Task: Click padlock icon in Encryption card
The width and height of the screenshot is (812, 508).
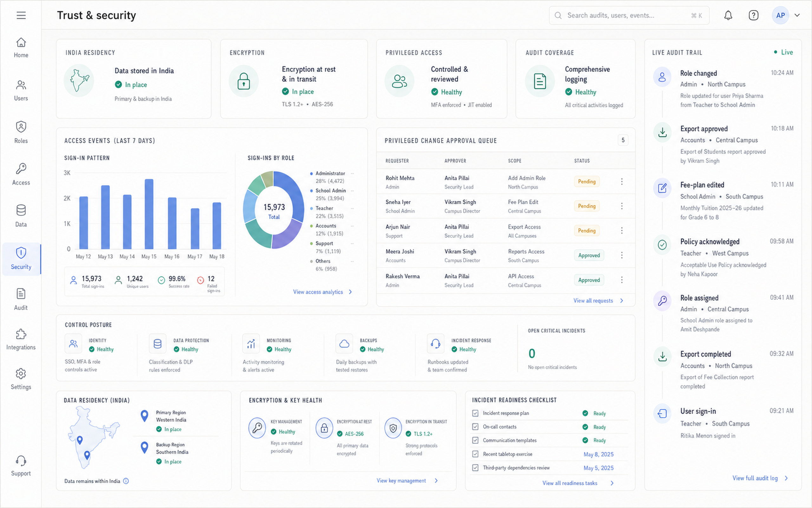Action: [244, 81]
